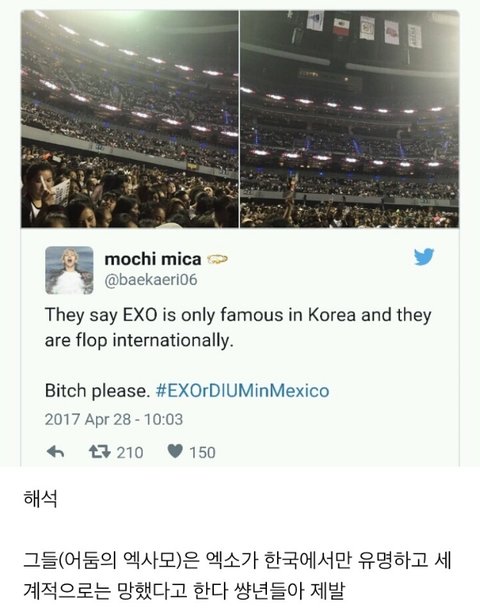Click the Mexican flag in right photo
Viewport: 480px width, 615px height.
[x=341, y=27]
